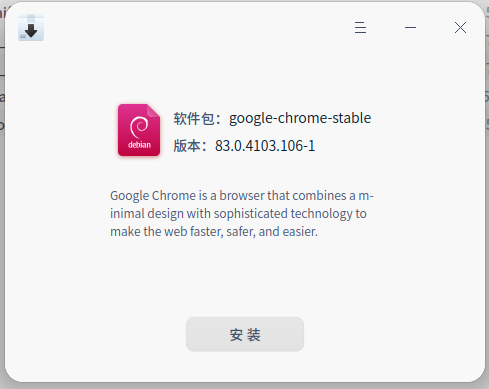Viewport: 489px width, 389px height.
Task: Click the 软件包 label text
Action: pyautogui.click(x=194, y=119)
